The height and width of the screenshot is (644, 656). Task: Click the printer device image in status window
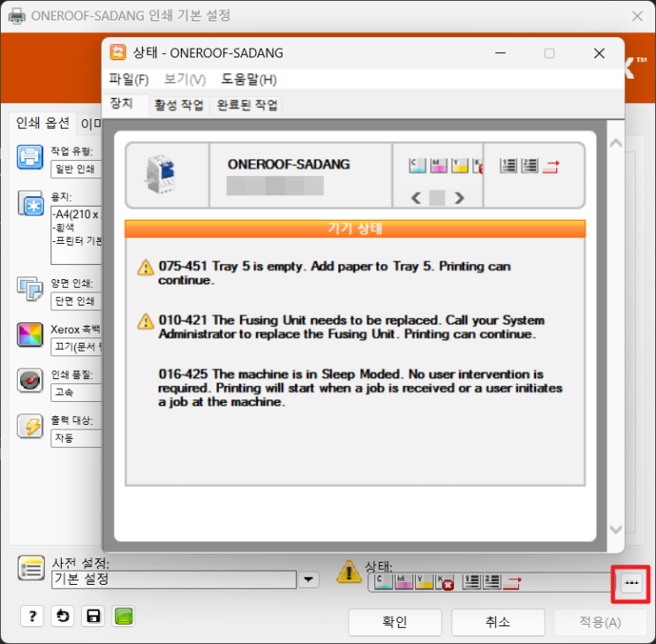click(160, 174)
